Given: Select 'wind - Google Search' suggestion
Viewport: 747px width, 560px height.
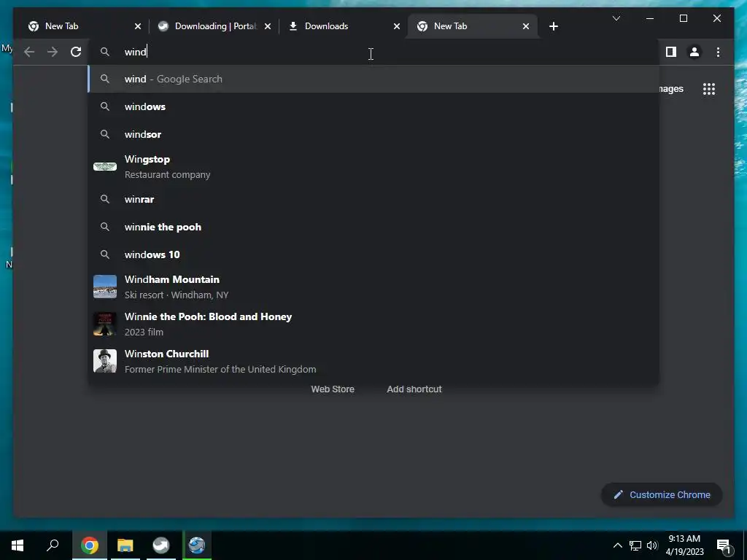Looking at the screenshot, I should (374, 79).
